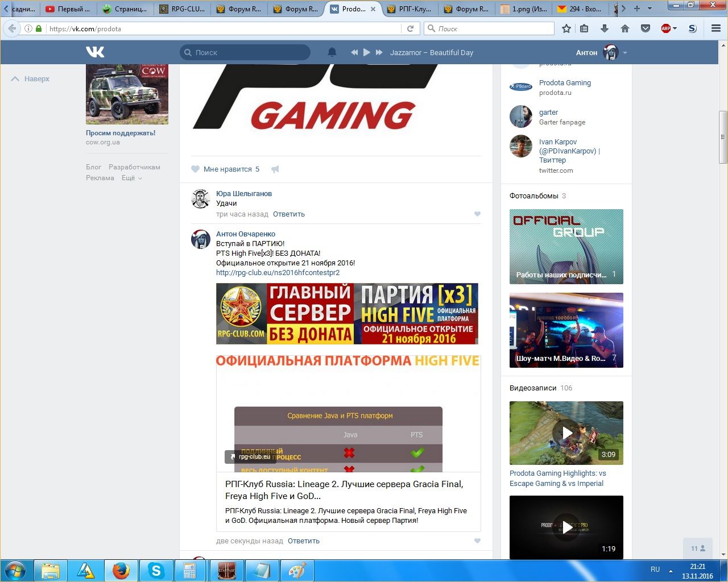Open Firefox downloads panel
The height and width of the screenshot is (582, 728).
point(605,28)
